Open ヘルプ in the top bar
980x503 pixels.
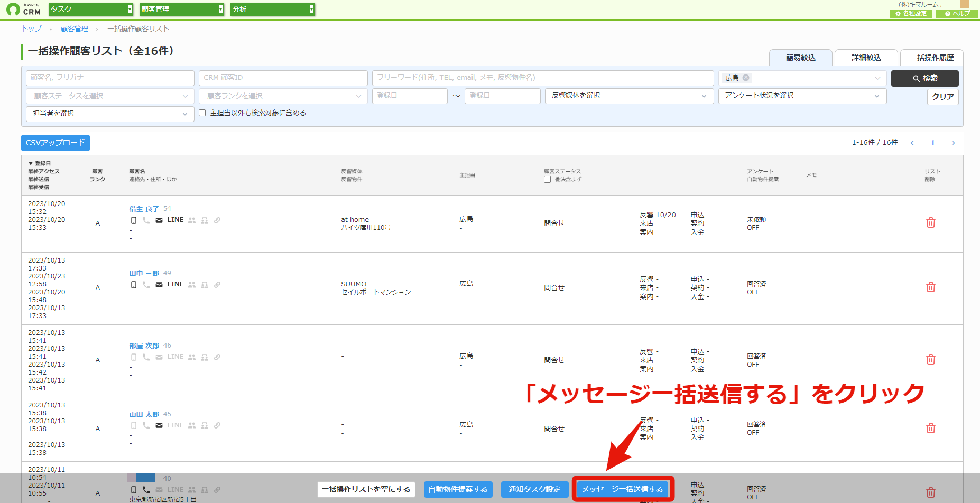957,13
